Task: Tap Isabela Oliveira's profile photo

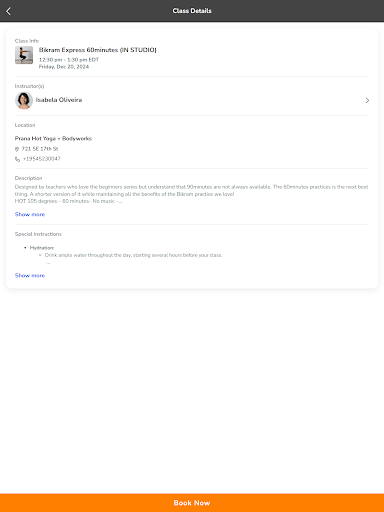Action: click(x=24, y=100)
